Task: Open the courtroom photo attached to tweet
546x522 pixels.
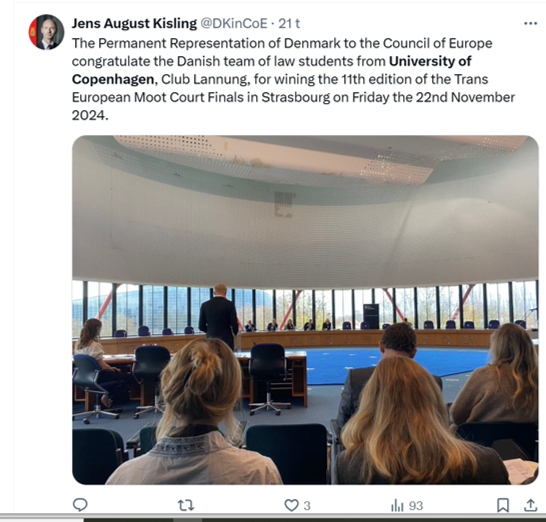Action: point(305,310)
